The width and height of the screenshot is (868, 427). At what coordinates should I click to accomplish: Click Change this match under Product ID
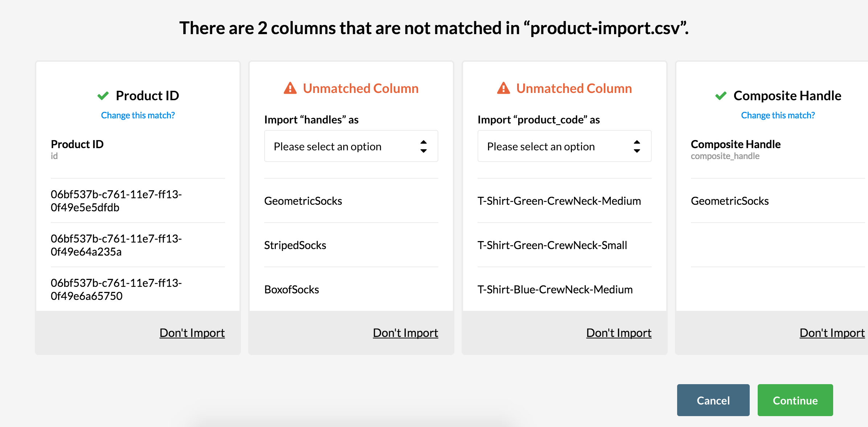point(138,115)
